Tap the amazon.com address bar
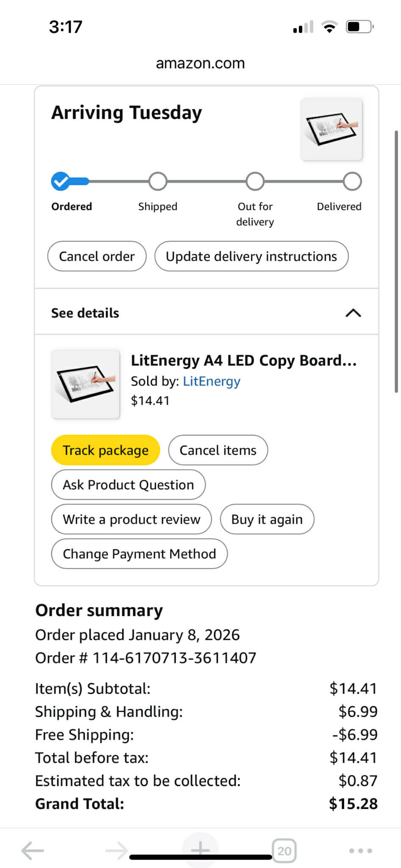This screenshot has height=868, width=401. [x=200, y=63]
